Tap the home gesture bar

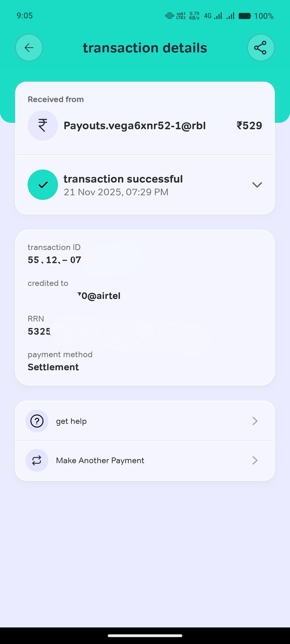pyautogui.click(x=145, y=636)
